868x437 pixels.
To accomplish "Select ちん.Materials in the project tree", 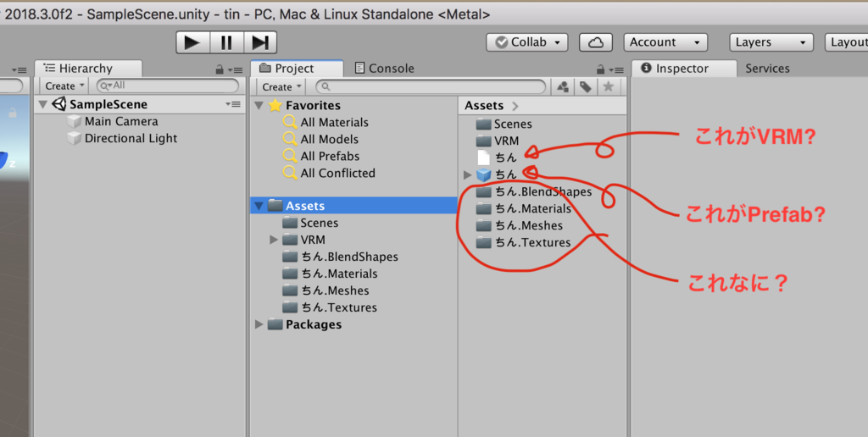I will click(339, 274).
